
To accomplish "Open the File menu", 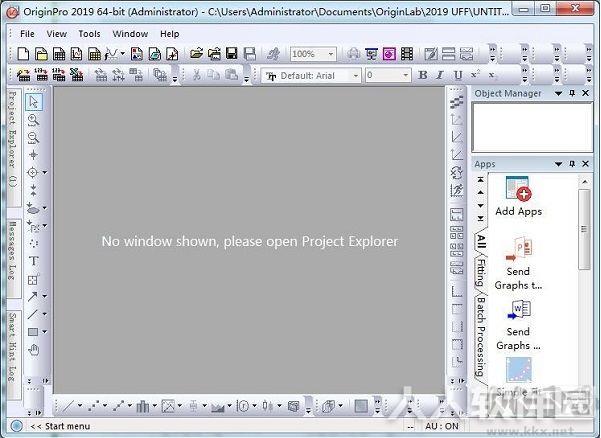I will 27,34.
